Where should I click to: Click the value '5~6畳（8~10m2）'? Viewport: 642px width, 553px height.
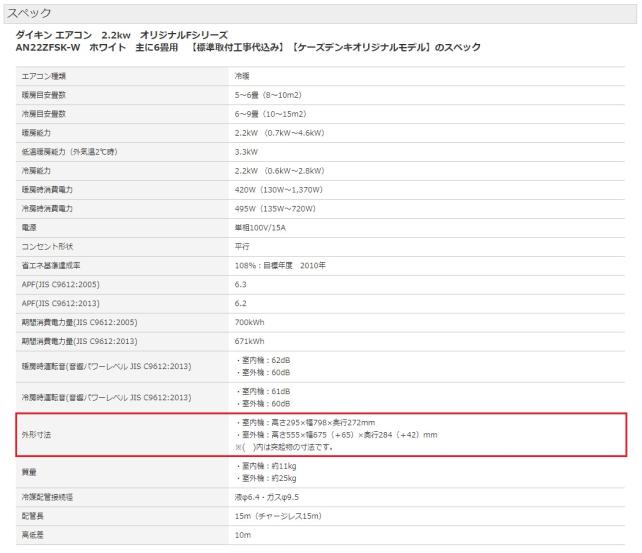click(268, 95)
